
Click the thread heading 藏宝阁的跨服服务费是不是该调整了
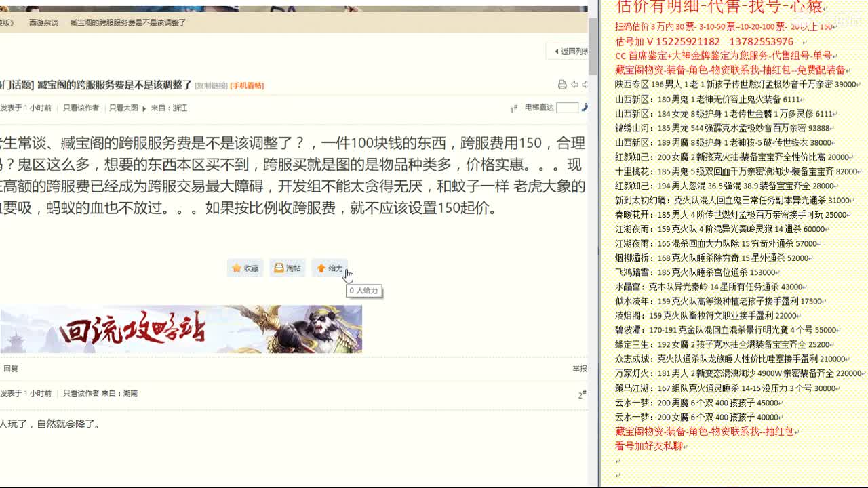[x=115, y=85]
